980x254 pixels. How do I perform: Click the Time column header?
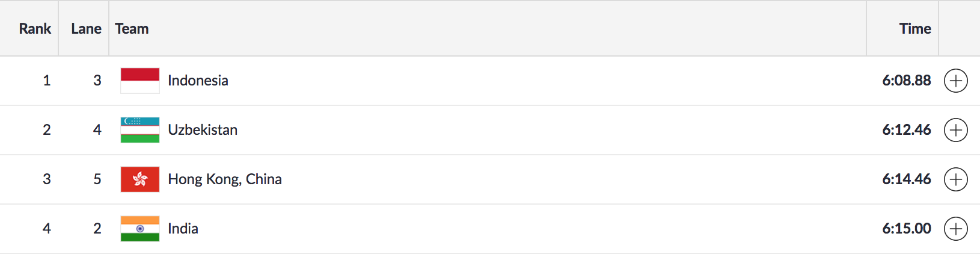[x=914, y=29]
